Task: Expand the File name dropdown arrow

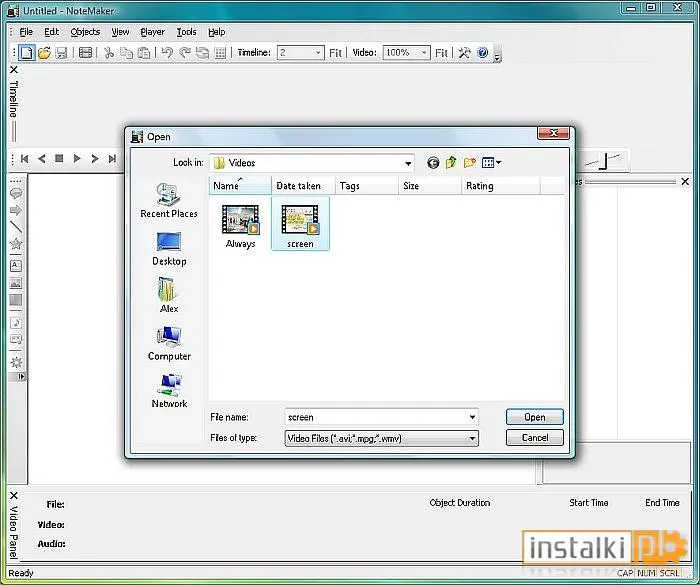Action: pyautogui.click(x=472, y=417)
